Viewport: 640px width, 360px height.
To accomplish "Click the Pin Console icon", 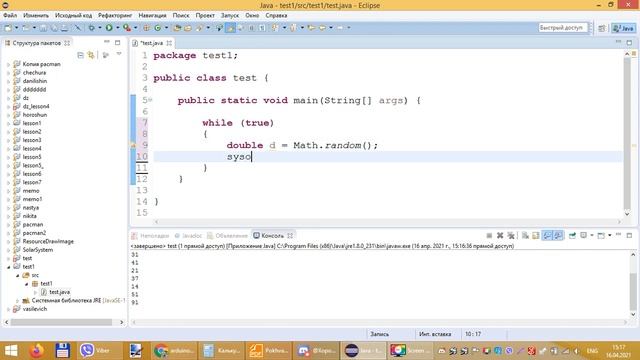I will click(x=572, y=236).
